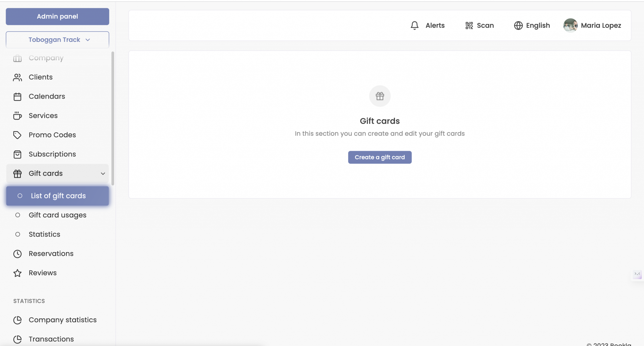
Task: Click the Reviews star icon
Action: (17, 273)
